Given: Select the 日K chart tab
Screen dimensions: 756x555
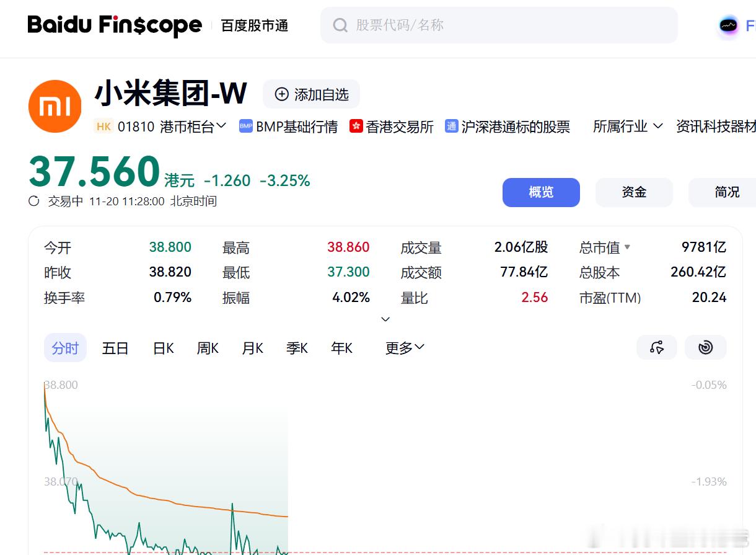Looking at the screenshot, I should coord(164,348).
